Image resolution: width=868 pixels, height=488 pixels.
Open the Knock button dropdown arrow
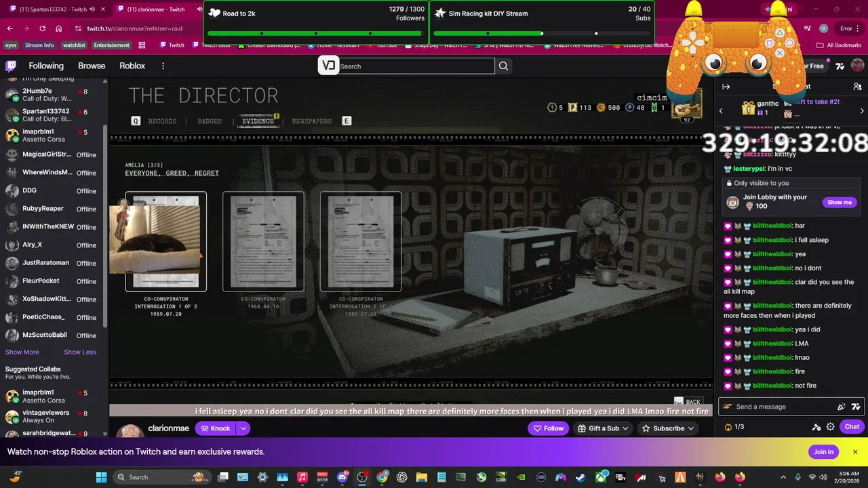coord(243,428)
